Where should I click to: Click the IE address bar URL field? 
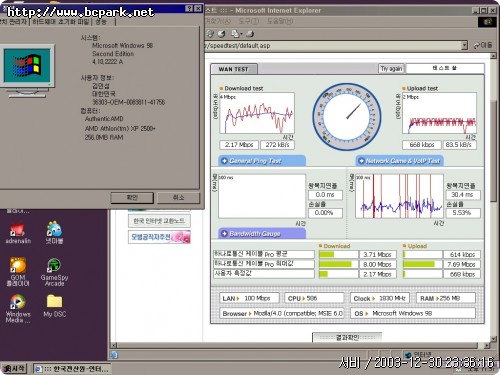pyautogui.click(x=332, y=45)
